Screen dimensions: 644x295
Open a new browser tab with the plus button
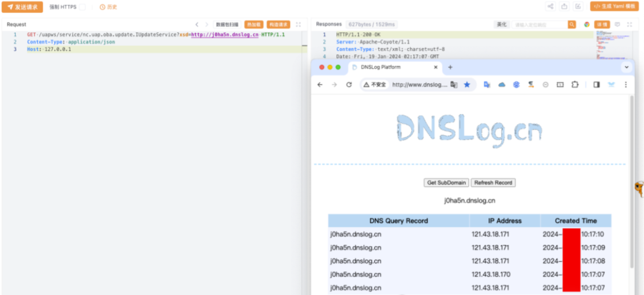click(450, 67)
